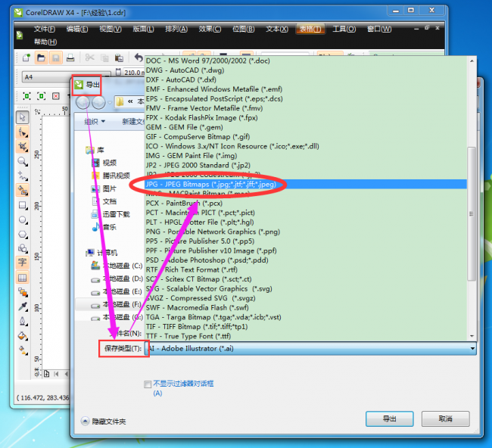The image size is (492, 448).
Task: Open 图片 library in navigation pane
Action: point(104,188)
